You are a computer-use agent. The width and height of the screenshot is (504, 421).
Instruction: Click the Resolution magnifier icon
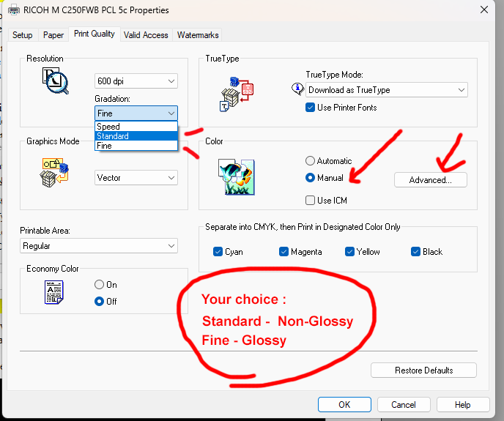tap(53, 81)
